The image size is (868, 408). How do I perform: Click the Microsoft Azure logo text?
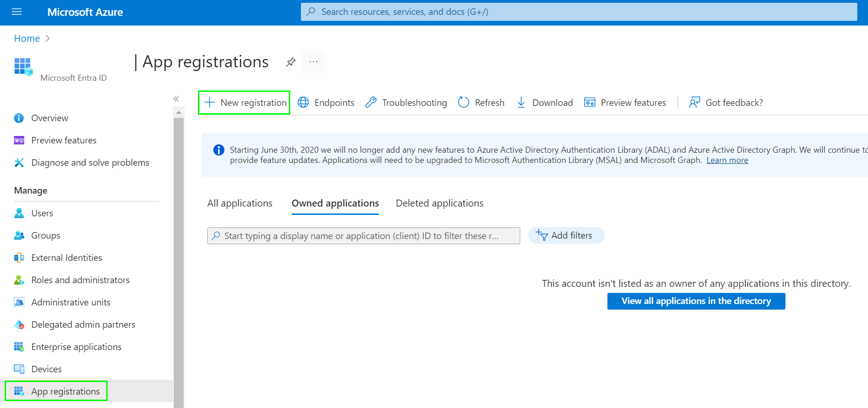pyautogui.click(x=85, y=12)
